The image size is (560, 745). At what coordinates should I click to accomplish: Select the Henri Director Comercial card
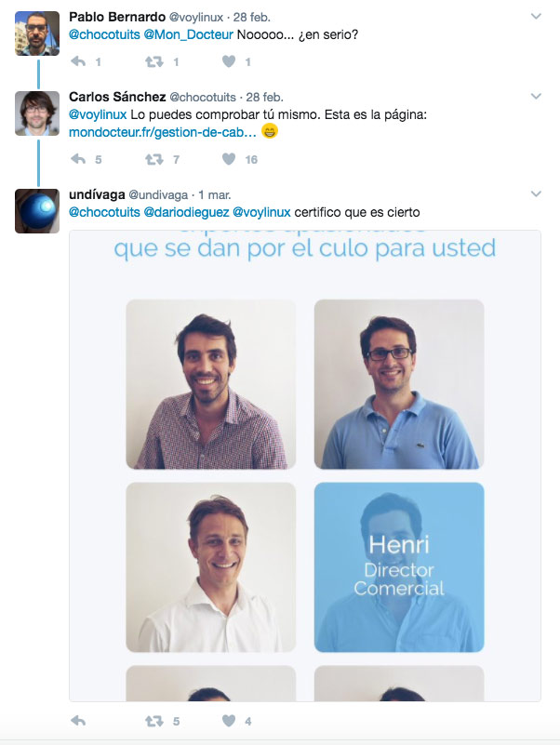click(399, 566)
